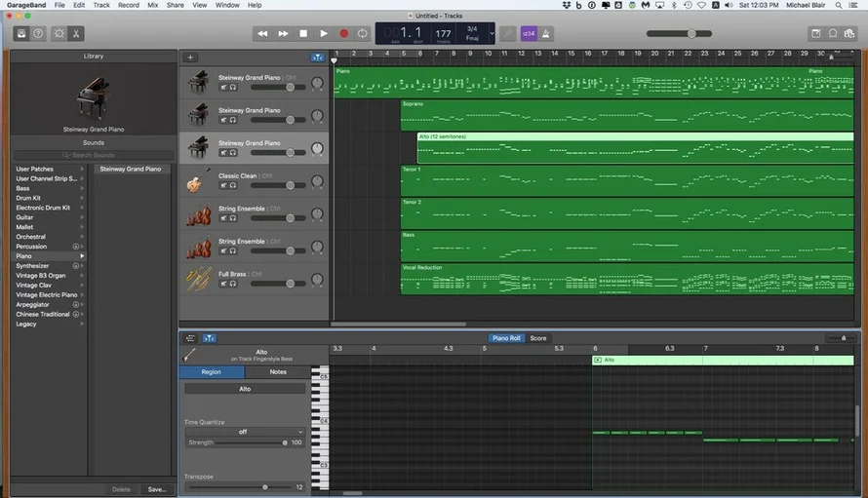Select the Vocal Reduction region
Screen dimensions: 868x498
627,279
